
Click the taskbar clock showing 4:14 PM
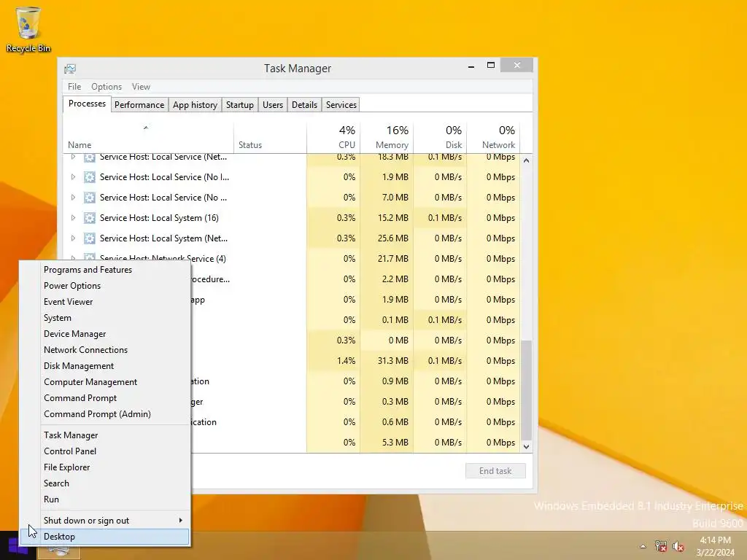(715, 546)
